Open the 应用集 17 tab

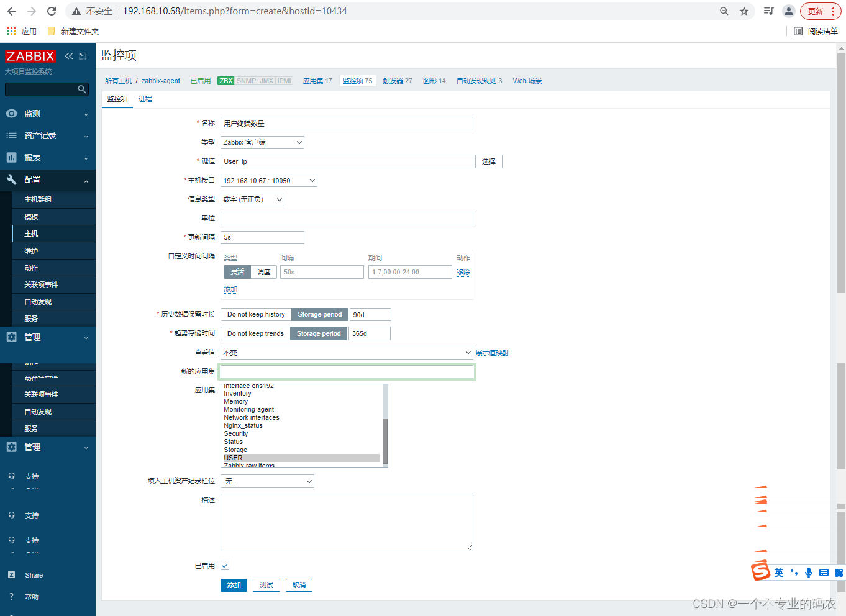[x=317, y=81]
